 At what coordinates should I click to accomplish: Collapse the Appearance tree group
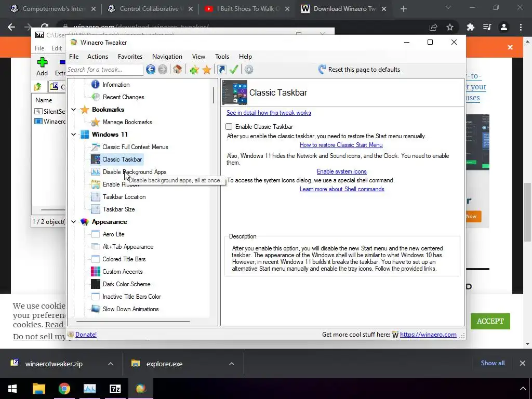(x=74, y=221)
